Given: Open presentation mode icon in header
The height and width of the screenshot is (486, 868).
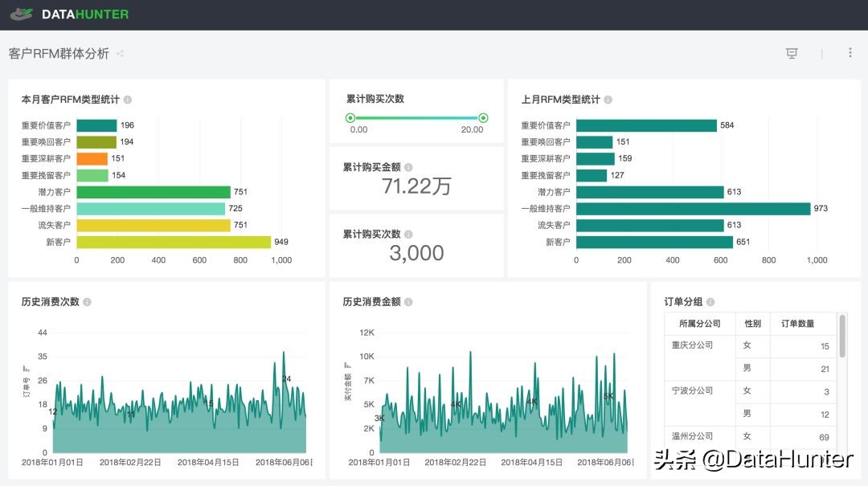Looking at the screenshot, I should 792,53.
